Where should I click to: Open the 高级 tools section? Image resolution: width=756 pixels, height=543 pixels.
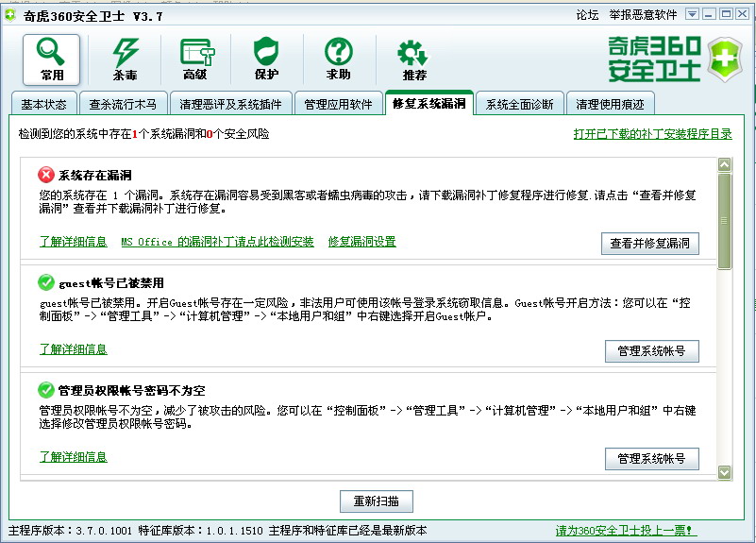(x=195, y=59)
